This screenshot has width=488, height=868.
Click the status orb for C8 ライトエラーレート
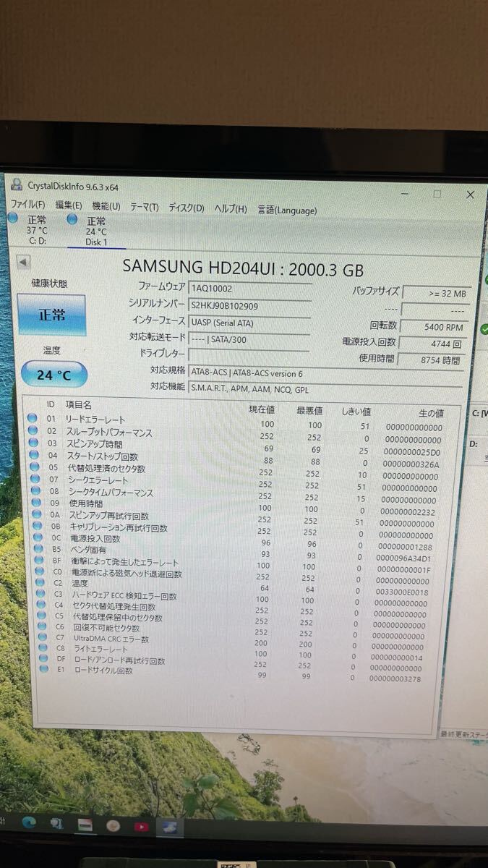43,648
